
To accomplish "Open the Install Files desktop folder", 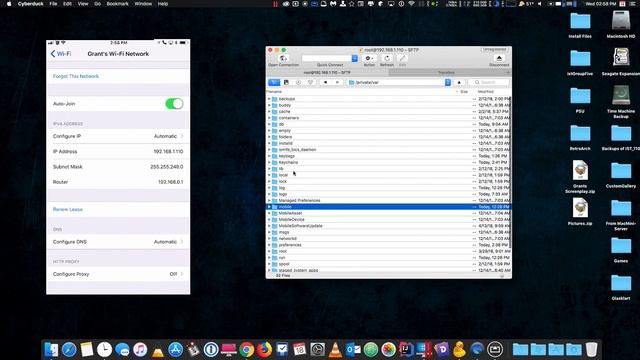I will pyautogui.click(x=580, y=25).
